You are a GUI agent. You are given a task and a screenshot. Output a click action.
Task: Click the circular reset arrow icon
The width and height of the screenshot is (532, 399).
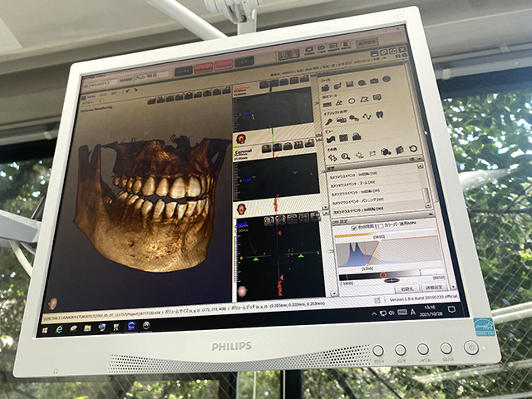tap(413, 149)
